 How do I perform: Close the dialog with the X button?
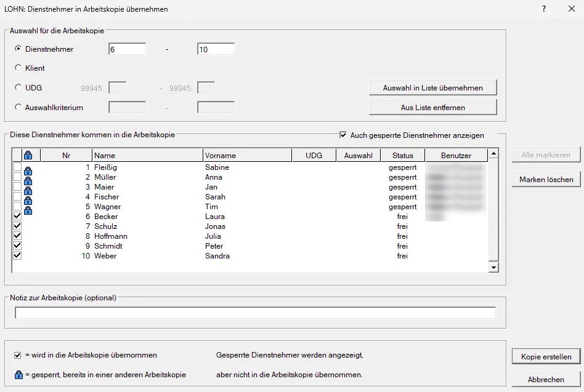coord(572,9)
